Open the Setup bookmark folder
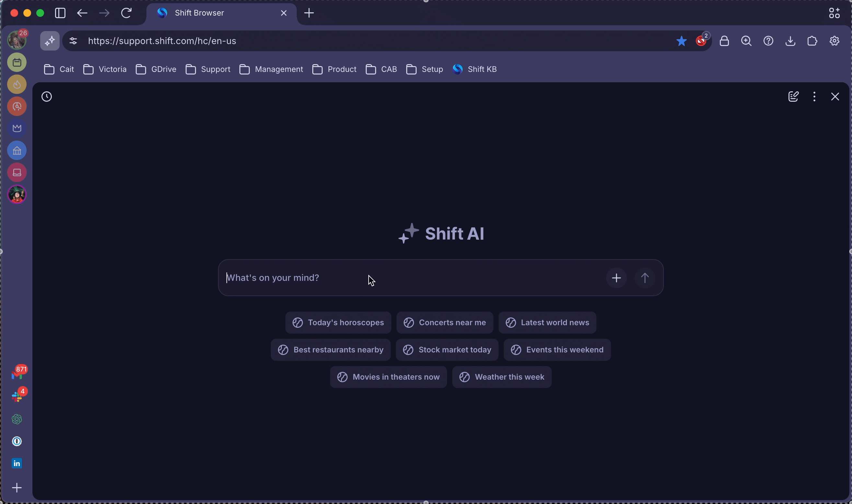Viewport: 852px width, 504px height. tap(425, 69)
